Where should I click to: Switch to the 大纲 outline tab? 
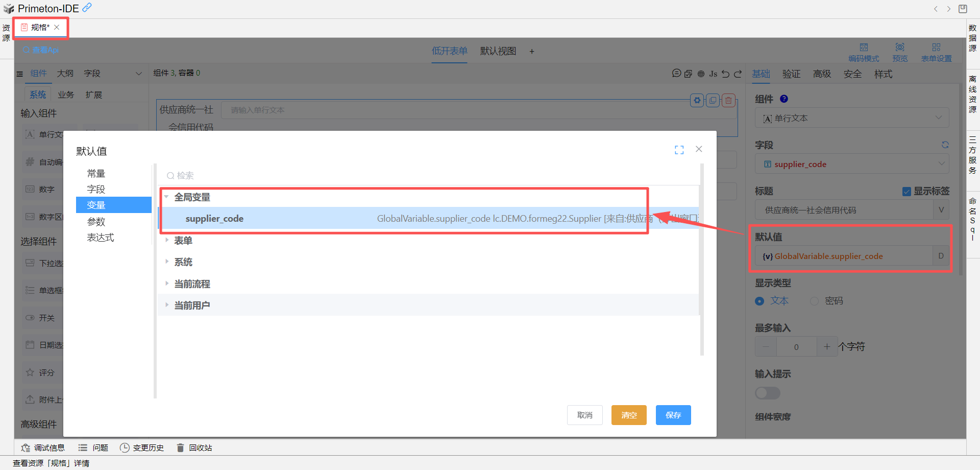tap(65, 74)
